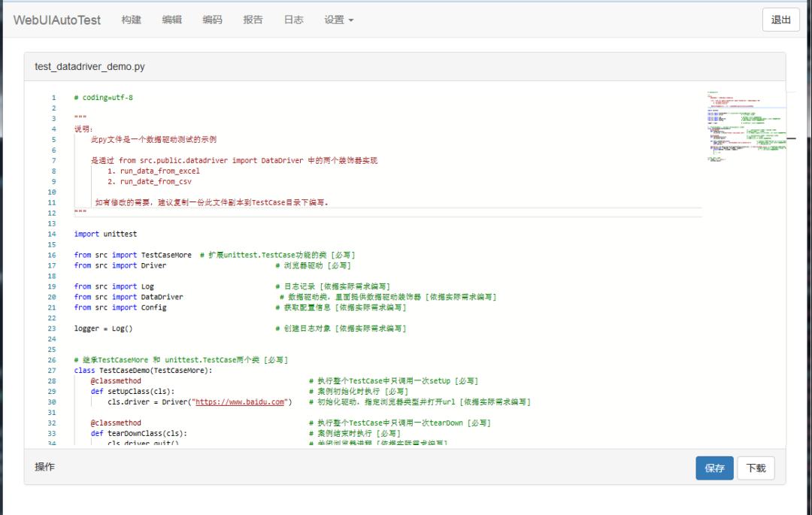Click the 'logger = Log()' statement
Image resolution: width=812 pixels, height=515 pixels.
(x=104, y=329)
